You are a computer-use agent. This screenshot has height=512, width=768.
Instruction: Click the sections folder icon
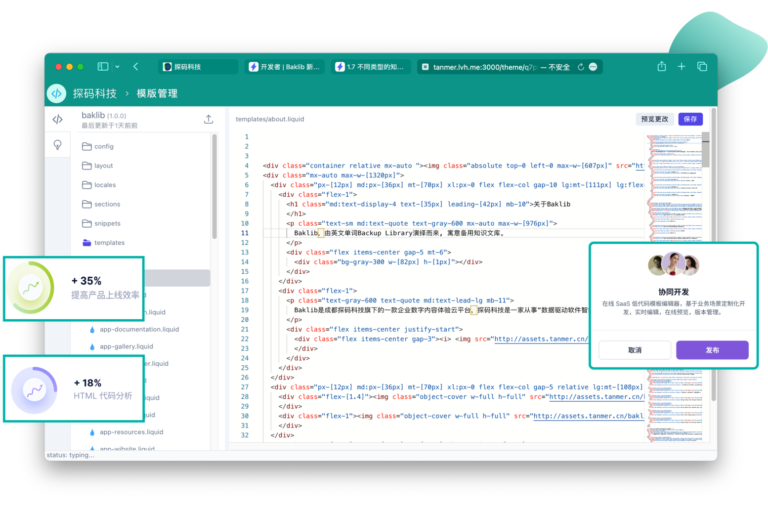(x=87, y=204)
